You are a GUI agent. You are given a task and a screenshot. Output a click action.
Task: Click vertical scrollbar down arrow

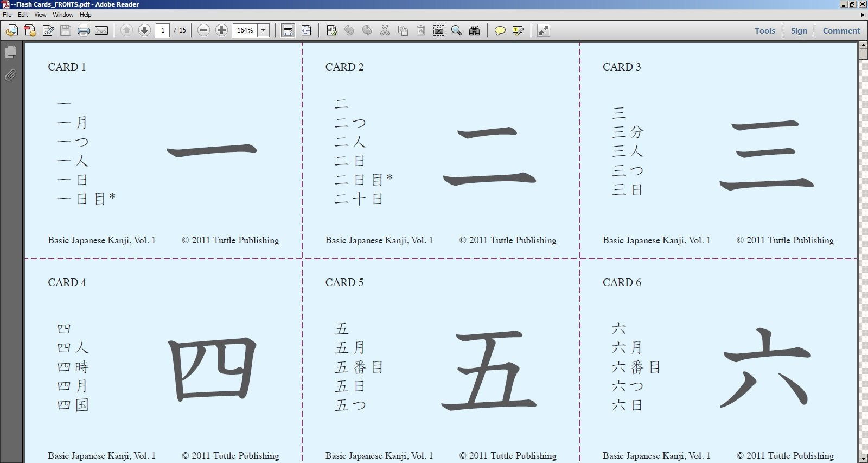863,459
